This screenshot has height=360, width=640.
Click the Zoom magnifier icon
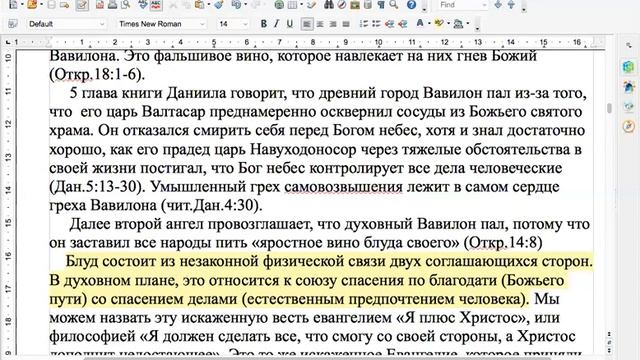pyautogui.click(x=393, y=4)
